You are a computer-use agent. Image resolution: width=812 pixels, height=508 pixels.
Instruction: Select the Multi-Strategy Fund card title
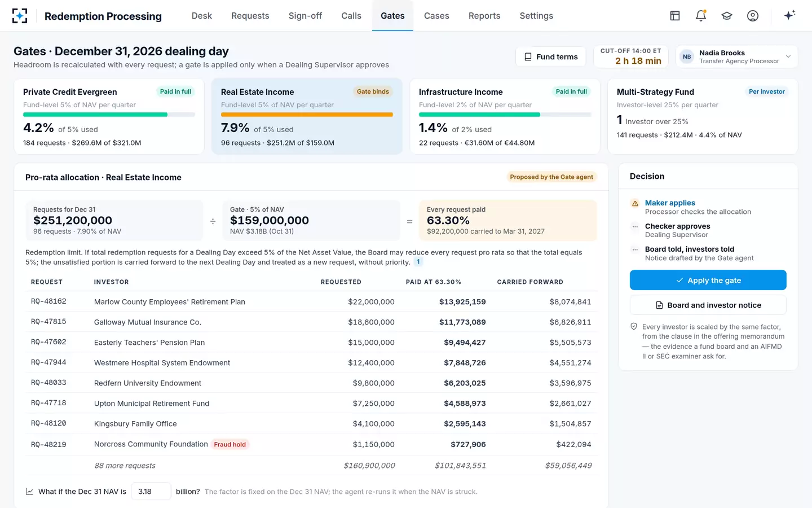[655, 92]
